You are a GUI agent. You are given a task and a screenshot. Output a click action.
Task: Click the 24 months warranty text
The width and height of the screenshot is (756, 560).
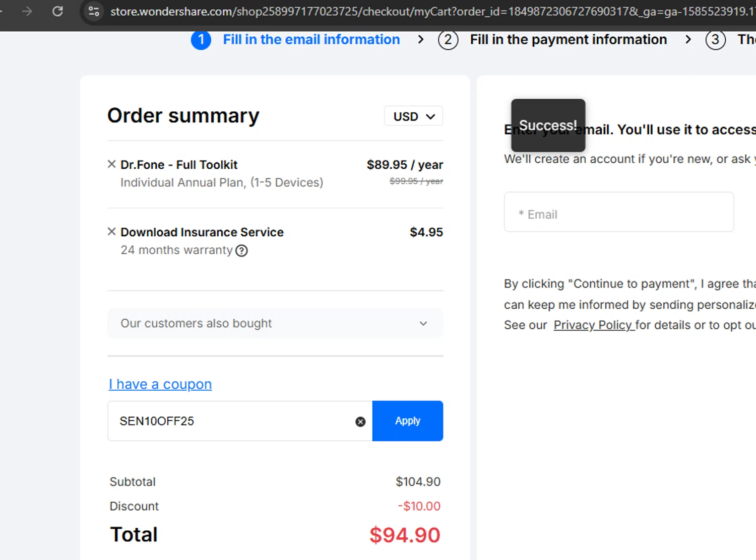[x=176, y=250]
